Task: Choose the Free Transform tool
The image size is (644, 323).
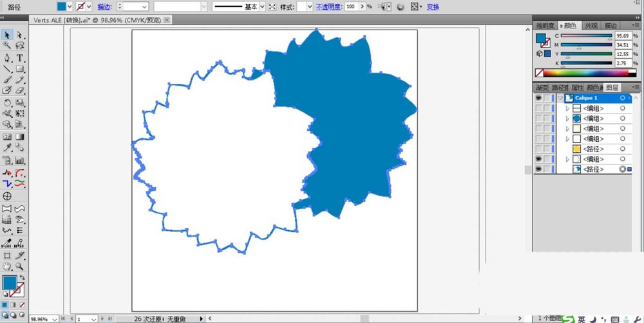Action: 19,113
